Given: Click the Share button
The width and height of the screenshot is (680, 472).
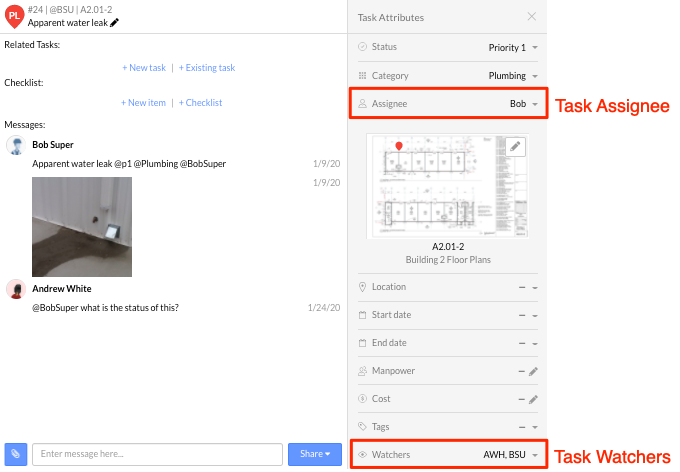Looking at the screenshot, I should [313, 454].
